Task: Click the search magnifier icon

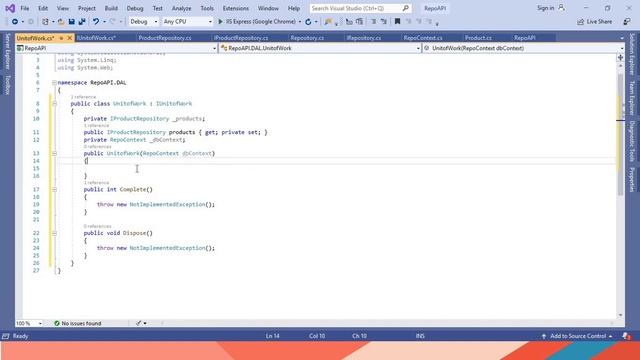Action: [x=405, y=8]
